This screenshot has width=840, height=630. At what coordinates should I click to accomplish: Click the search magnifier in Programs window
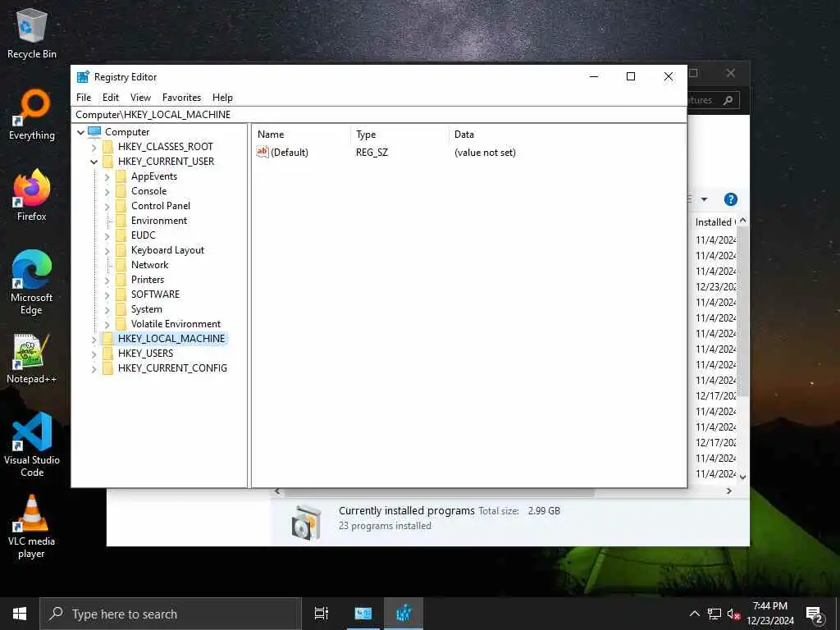728,100
